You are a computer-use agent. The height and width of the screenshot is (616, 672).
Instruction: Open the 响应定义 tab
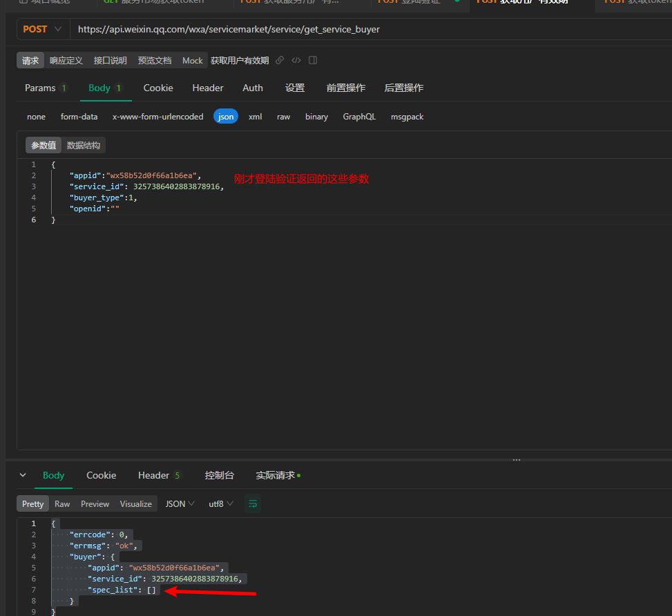[x=66, y=61]
